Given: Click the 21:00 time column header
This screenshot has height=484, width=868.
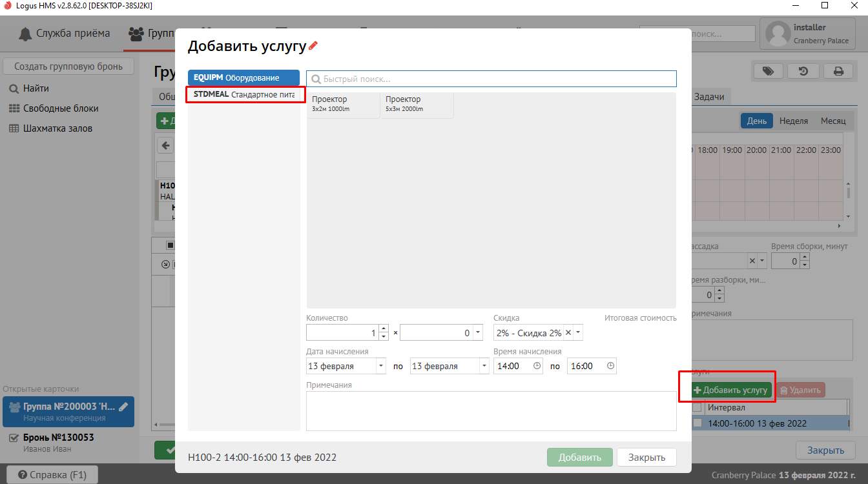Looking at the screenshot, I should 781,150.
